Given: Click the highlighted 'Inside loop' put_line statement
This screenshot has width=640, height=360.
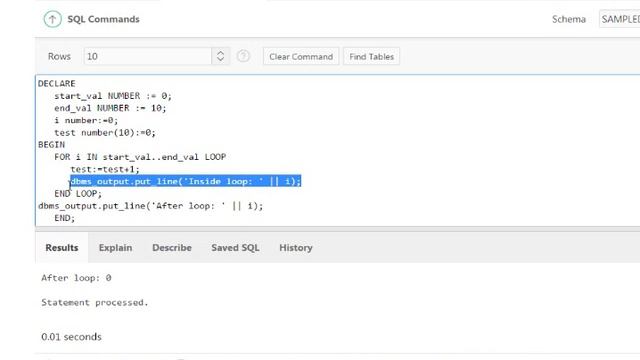Looking at the screenshot, I should point(186,181).
